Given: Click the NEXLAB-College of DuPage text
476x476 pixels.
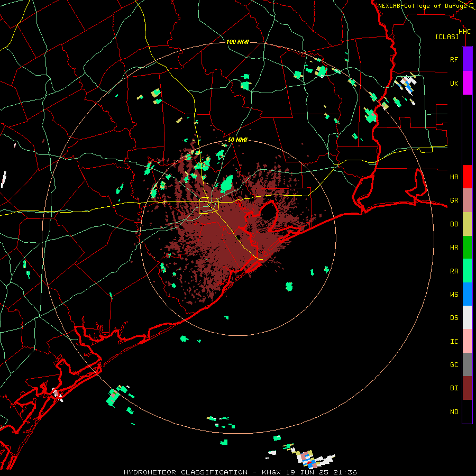Looking at the screenshot, I should (423, 6).
